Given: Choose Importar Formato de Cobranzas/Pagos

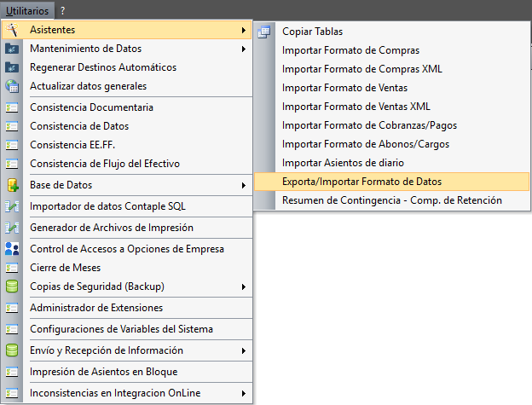Looking at the screenshot, I should 392,125.
